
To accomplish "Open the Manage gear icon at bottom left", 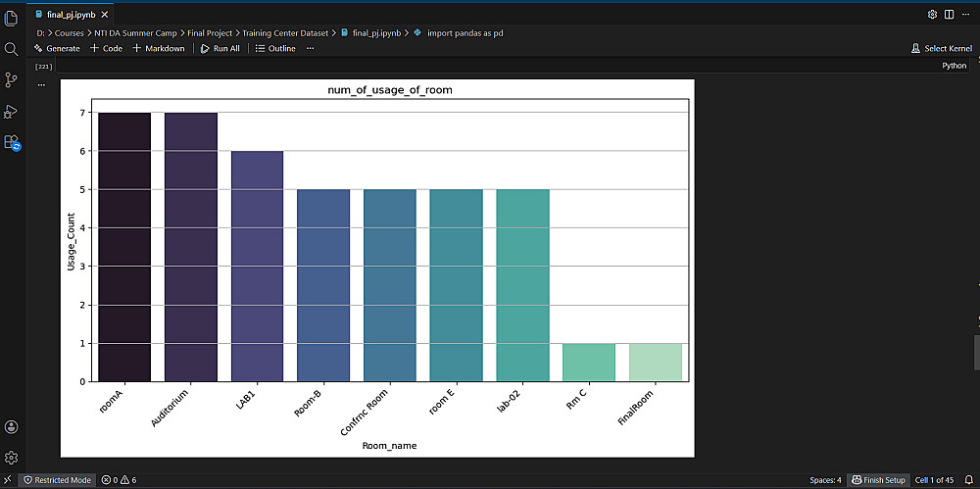I will [11, 458].
